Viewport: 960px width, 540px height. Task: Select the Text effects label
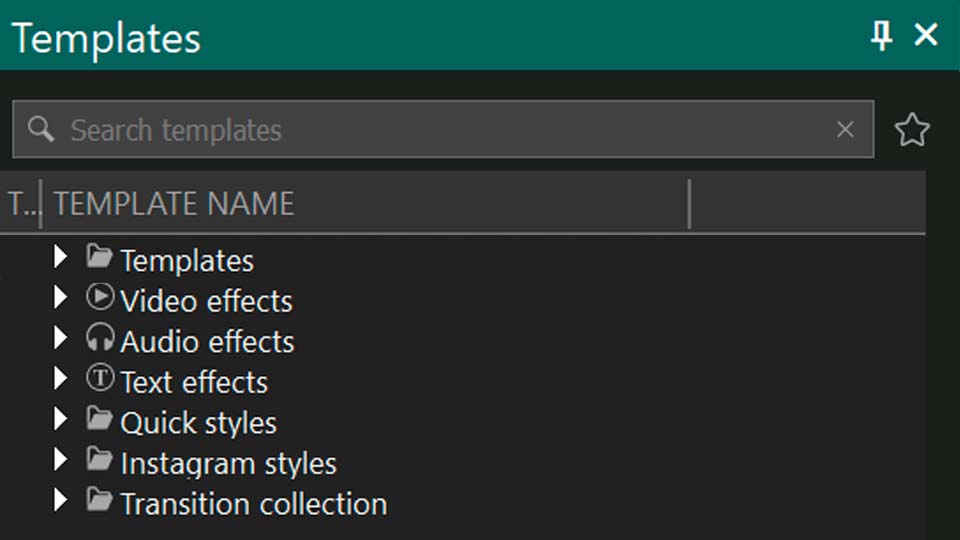click(x=194, y=383)
